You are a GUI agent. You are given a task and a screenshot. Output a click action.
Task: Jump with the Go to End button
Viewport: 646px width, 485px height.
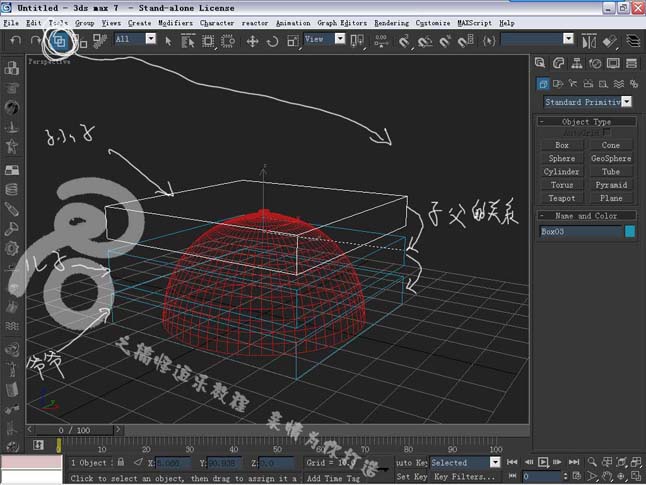573,462
